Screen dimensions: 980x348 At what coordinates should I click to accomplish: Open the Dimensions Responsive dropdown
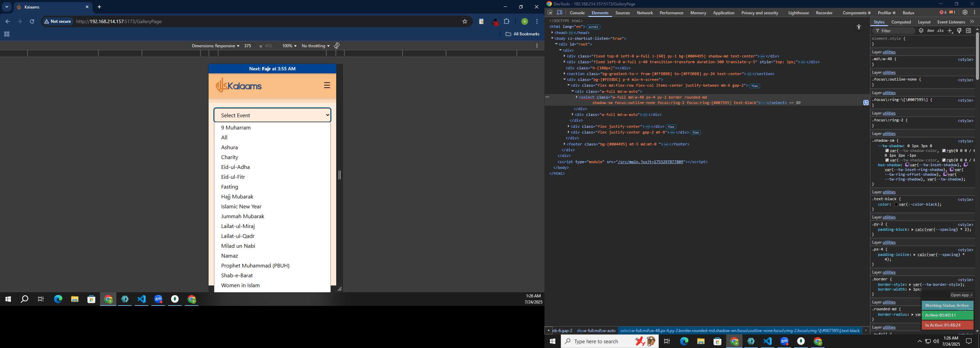coord(215,46)
